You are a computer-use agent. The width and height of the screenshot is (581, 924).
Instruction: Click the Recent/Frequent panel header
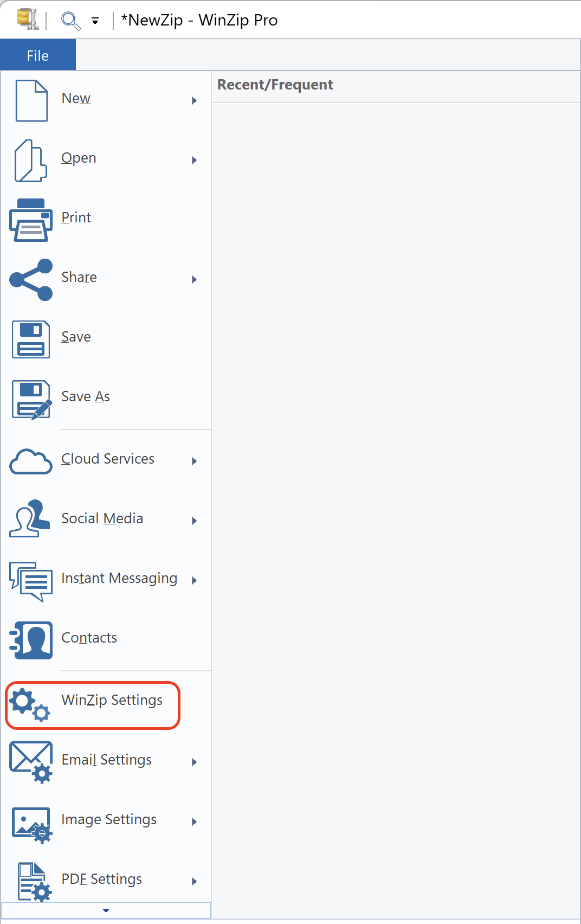tap(275, 85)
